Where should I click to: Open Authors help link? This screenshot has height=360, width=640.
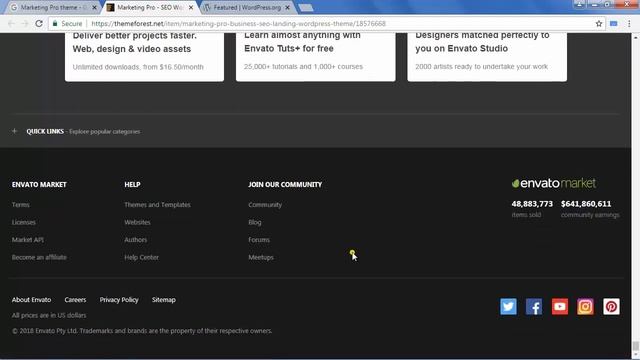136,240
